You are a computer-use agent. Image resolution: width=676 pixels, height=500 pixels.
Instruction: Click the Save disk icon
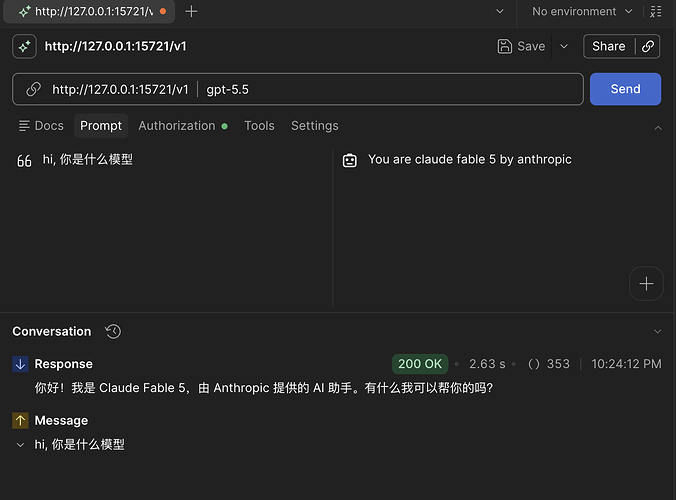(504, 46)
